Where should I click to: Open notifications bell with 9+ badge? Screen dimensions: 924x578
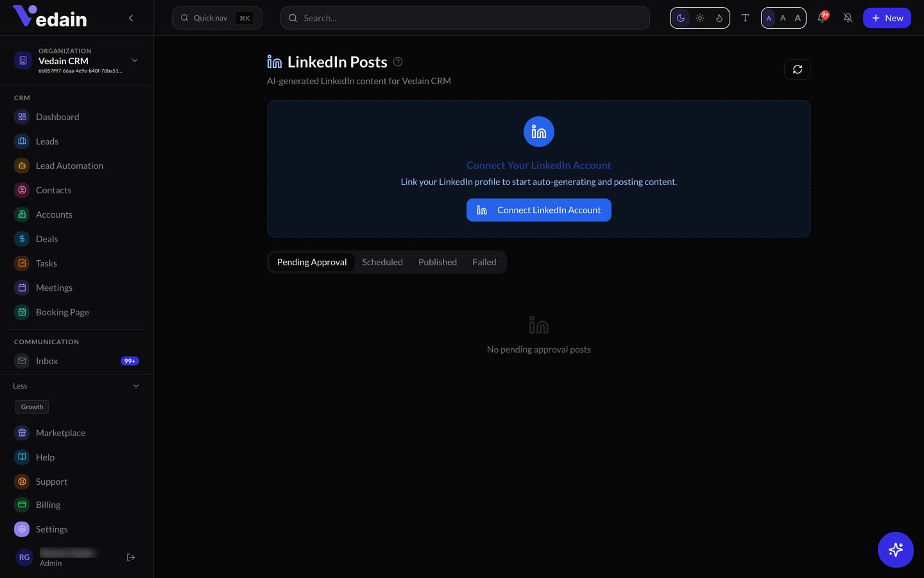tap(823, 17)
